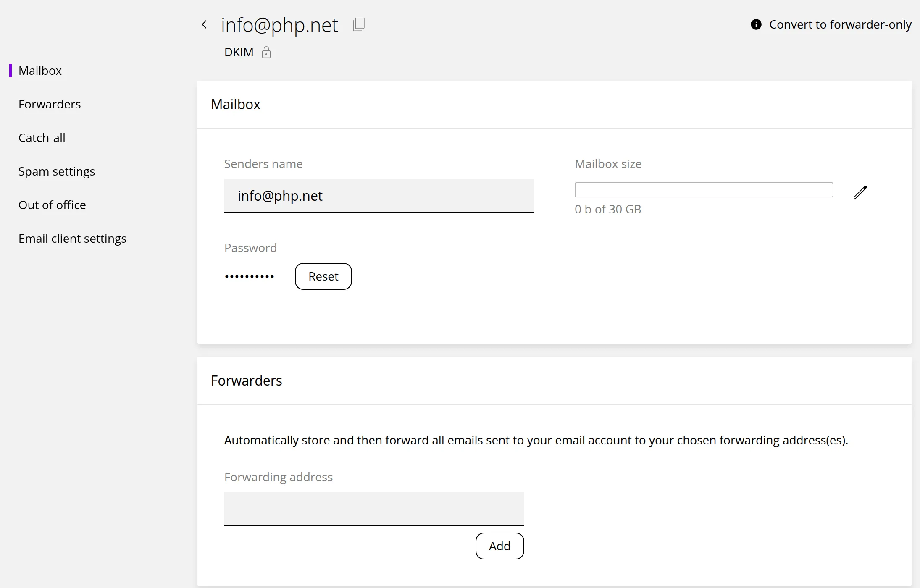Click the Mailbox card heading

point(236,104)
